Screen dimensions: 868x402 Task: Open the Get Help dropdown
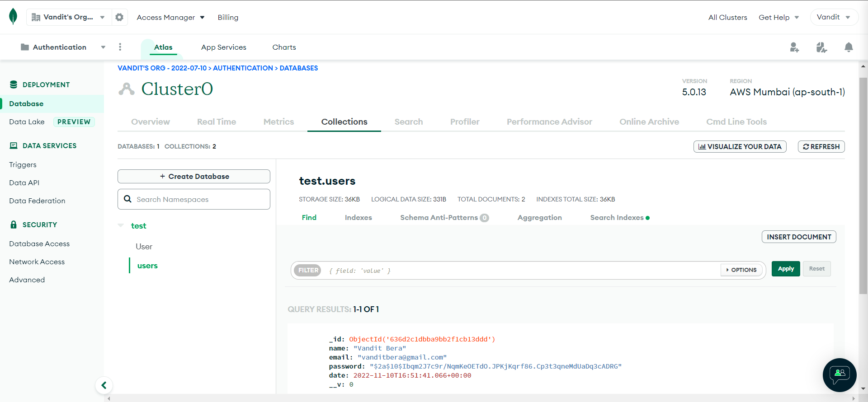[778, 17]
